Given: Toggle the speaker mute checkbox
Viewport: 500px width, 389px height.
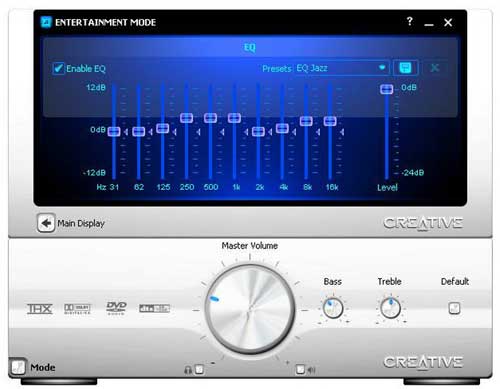Looking at the screenshot, I should coord(300,369).
